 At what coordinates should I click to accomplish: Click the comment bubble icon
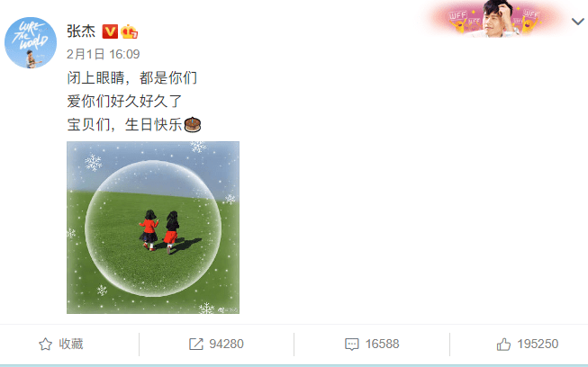coord(351,345)
